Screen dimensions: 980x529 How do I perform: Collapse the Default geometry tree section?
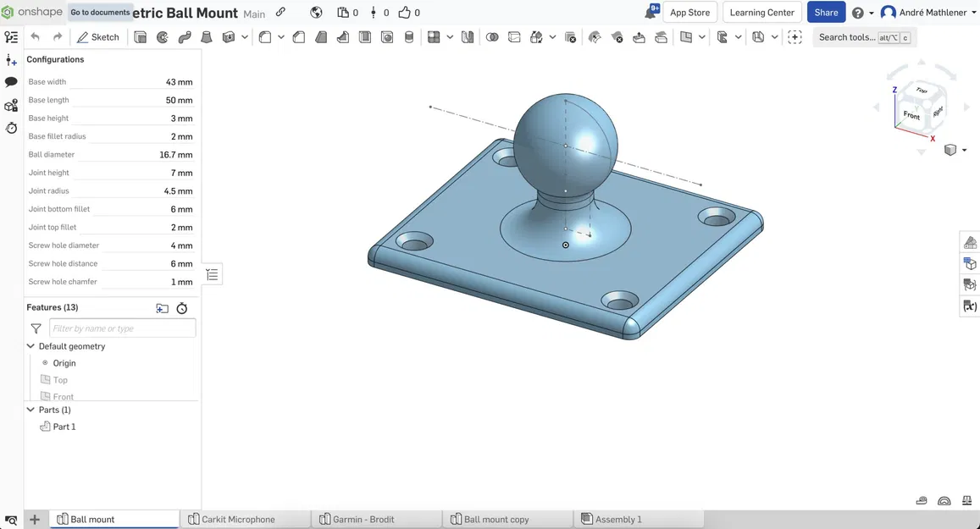pyautogui.click(x=31, y=346)
